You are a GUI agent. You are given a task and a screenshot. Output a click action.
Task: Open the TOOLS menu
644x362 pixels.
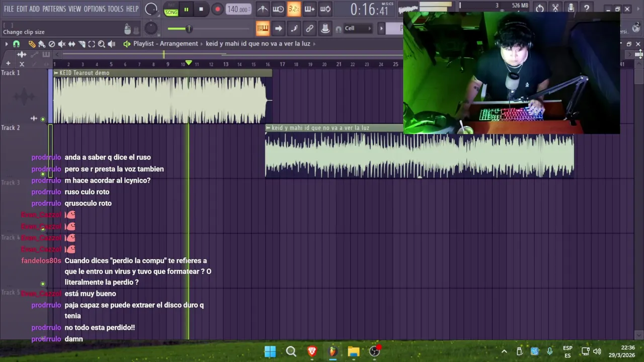pyautogui.click(x=115, y=9)
